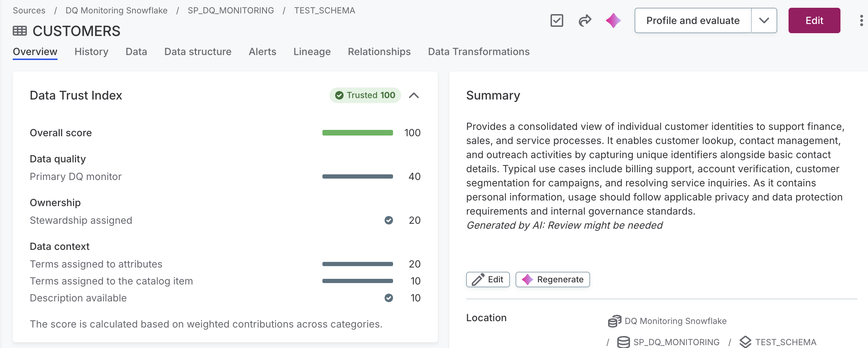The height and width of the screenshot is (348, 868).
Task: Open the Profile and evaluate dropdown arrow
Action: coord(764,20)
